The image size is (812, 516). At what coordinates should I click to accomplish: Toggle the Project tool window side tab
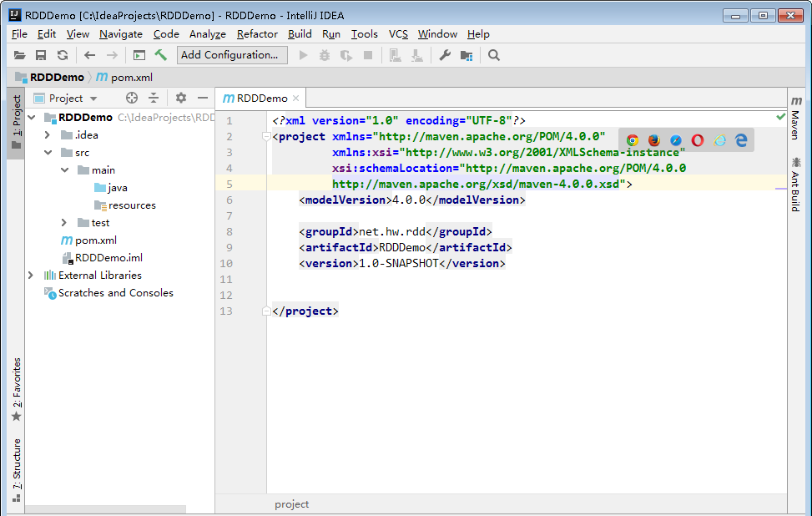point(17,123)
